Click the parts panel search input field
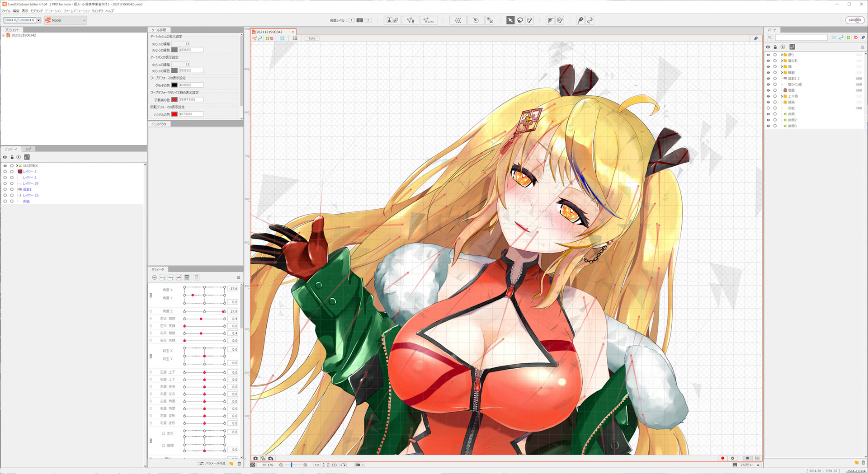This screenshot has height=474, width=868. 802,38
